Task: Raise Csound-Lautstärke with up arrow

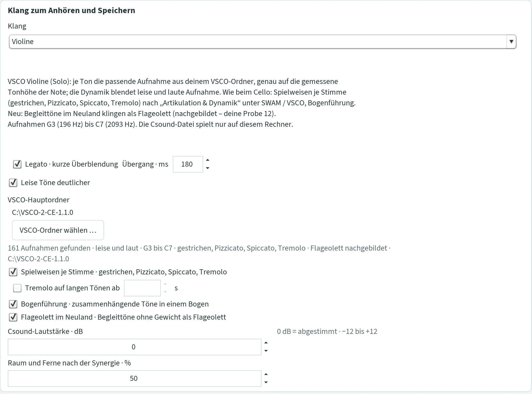Action: coord(266,343)
